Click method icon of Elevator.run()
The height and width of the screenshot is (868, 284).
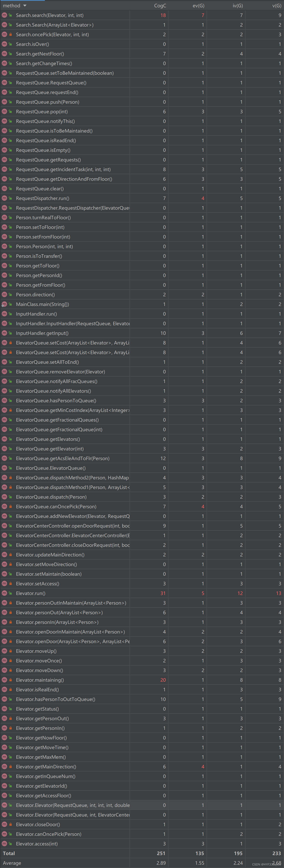[x=4, y=593]
